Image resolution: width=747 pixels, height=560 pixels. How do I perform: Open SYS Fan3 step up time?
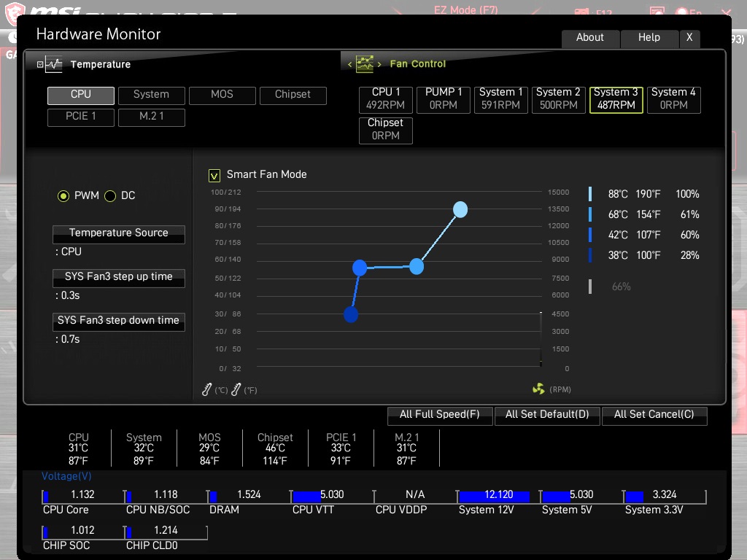(119, 278)
